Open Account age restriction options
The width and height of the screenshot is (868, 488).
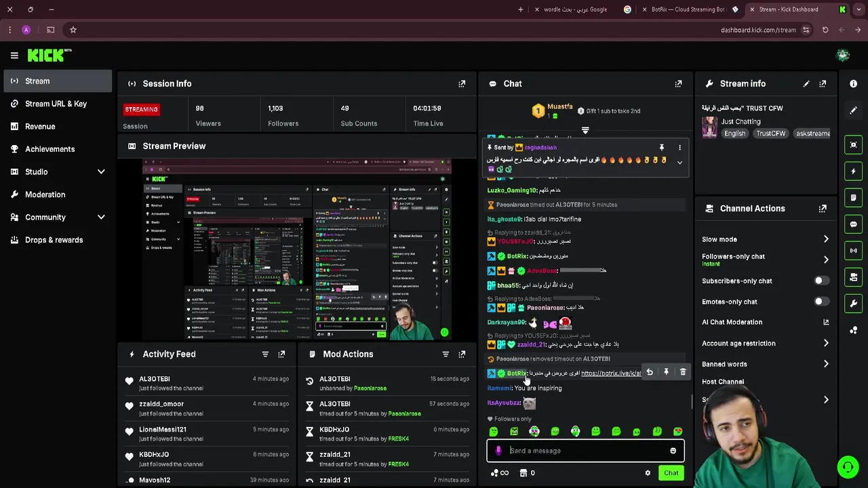tap(765, 344)
